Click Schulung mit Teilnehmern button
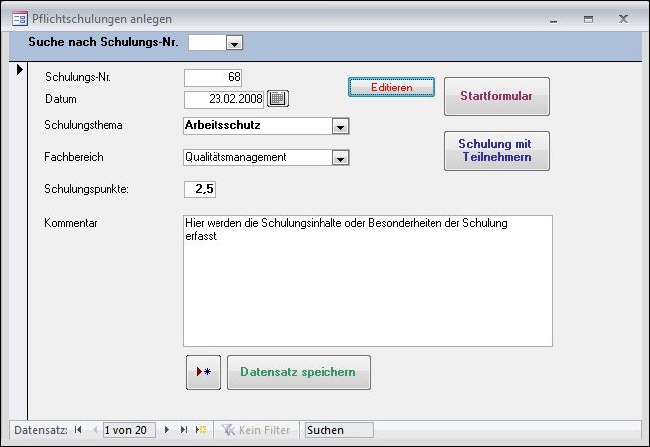The height and width of the screenshot is (447, 650). click(x=497, y=151)
